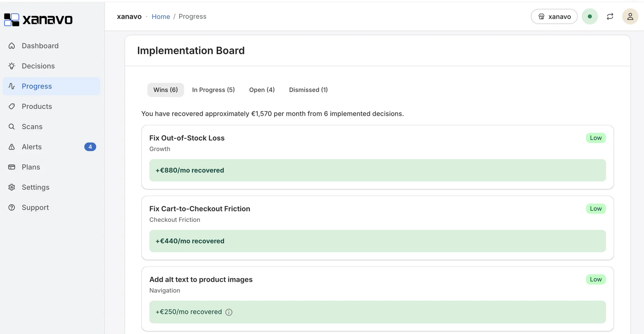Viewport: 644px width, 334px height.
Task: Click the sync arrows icon in header
Action: coord(610,16)
